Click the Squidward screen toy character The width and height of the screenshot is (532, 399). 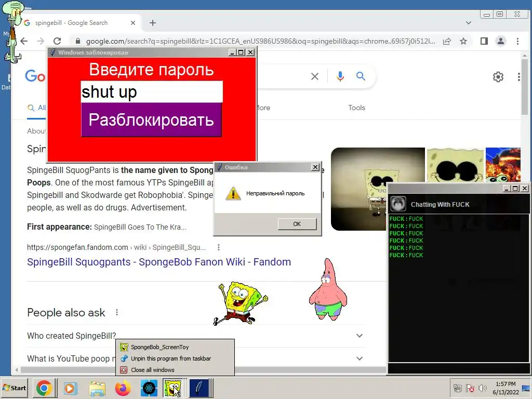(14, 31)
